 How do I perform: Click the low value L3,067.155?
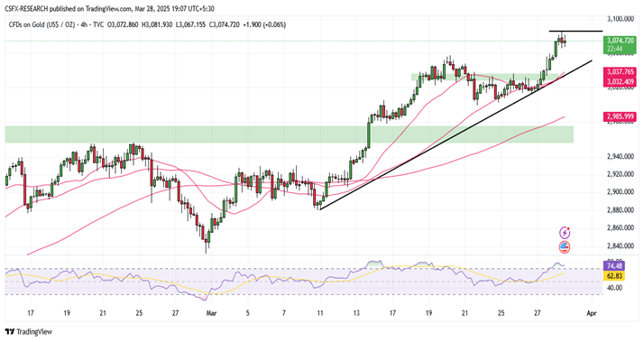190,24
